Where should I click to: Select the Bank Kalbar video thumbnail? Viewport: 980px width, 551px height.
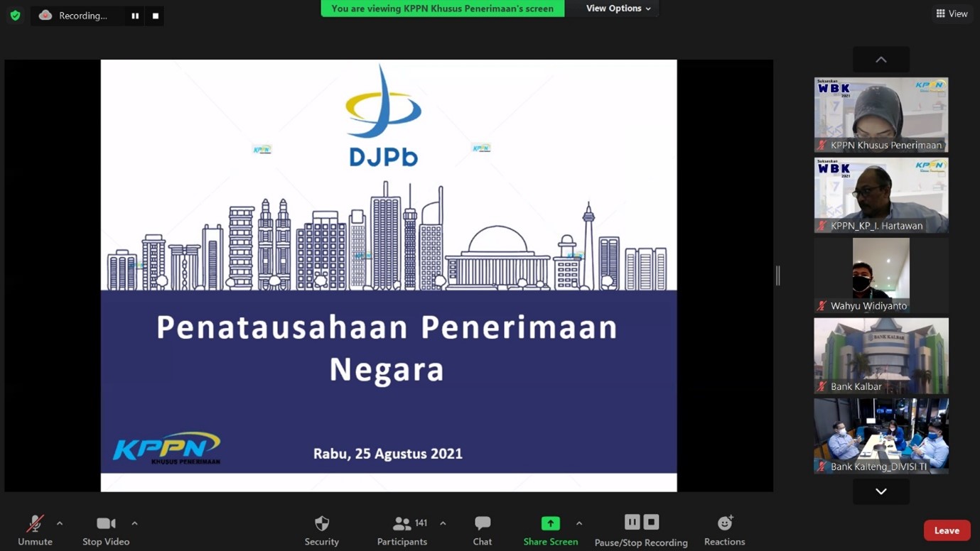pyautogui.click(x=881, y=355)
